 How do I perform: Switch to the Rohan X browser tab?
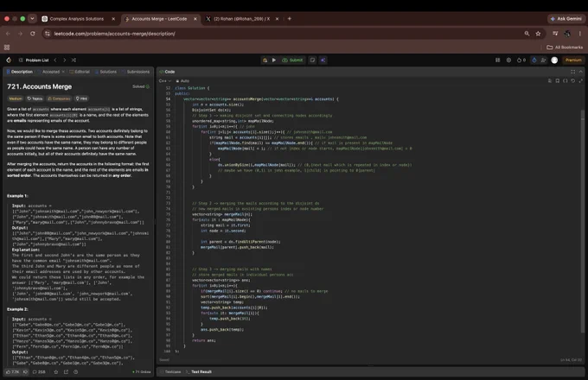[241, 19]
